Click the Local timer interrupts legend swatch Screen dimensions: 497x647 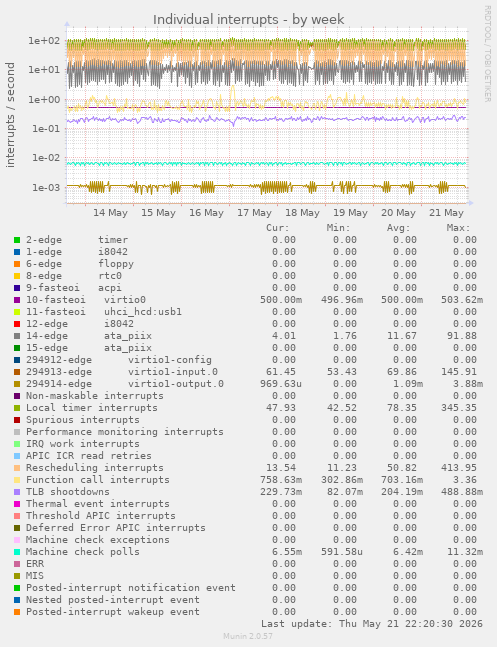point(17,408)
